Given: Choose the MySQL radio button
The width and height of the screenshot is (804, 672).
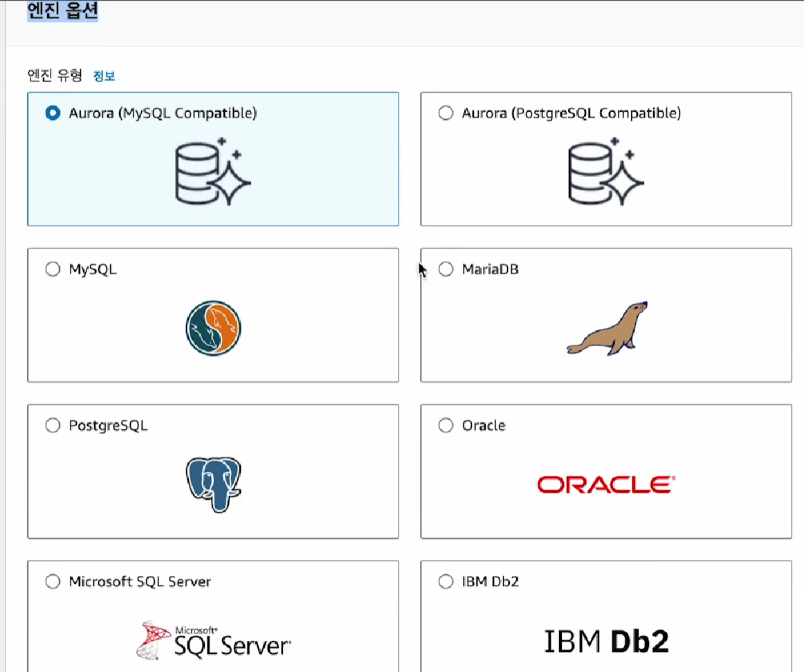Looking at the screenshot, I should [x=53, y=269].
